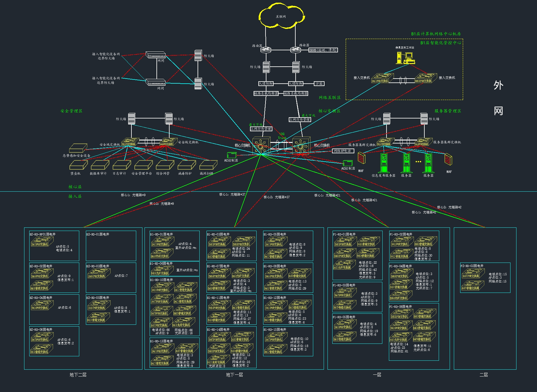
Task: Select the left 核心交换机 core switch icon
Action: coord(261,146)
